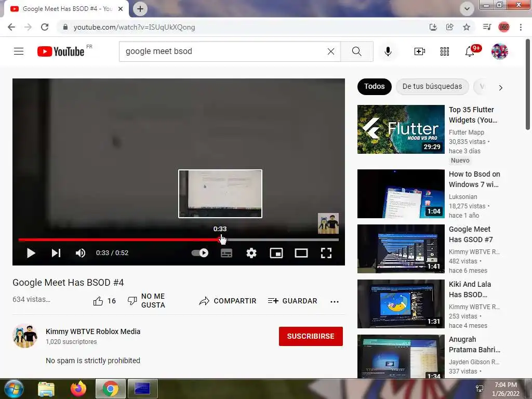Viewport: 532px width, 399px height.
Task: Open player settings gear
Action: [251, 253]
